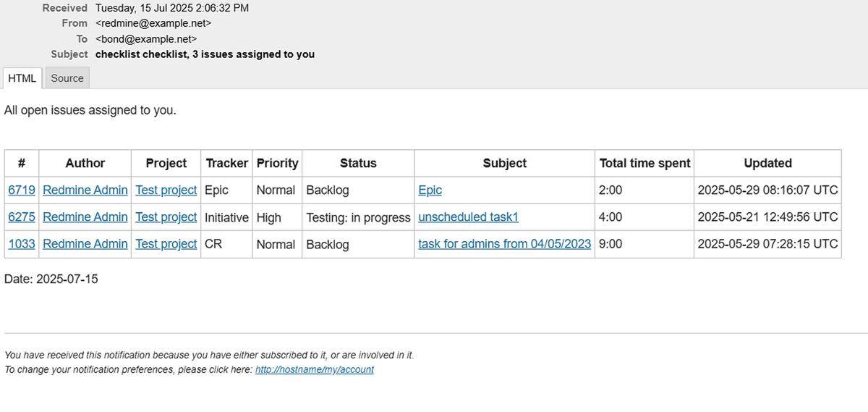The image size is (868, 412).
Task: Click Redmine Admin author of issue 6719
Action: 85,190
